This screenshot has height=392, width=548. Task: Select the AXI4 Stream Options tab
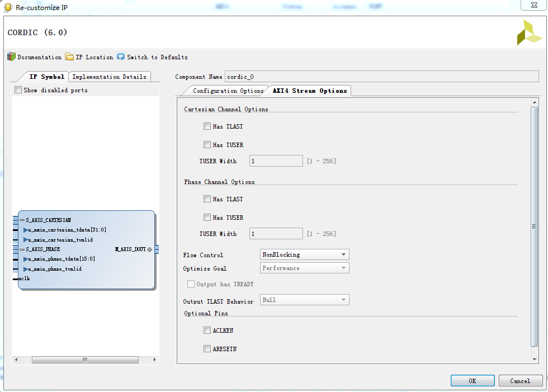point(310,91)
